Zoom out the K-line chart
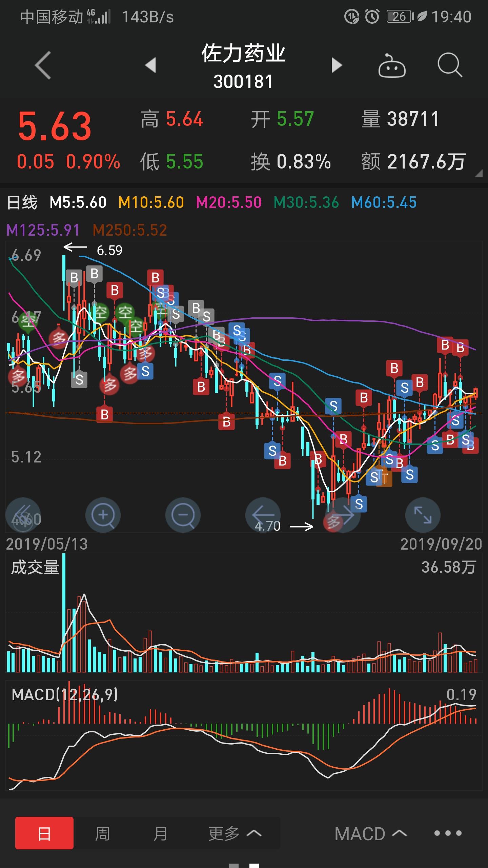 pos(183,515)
